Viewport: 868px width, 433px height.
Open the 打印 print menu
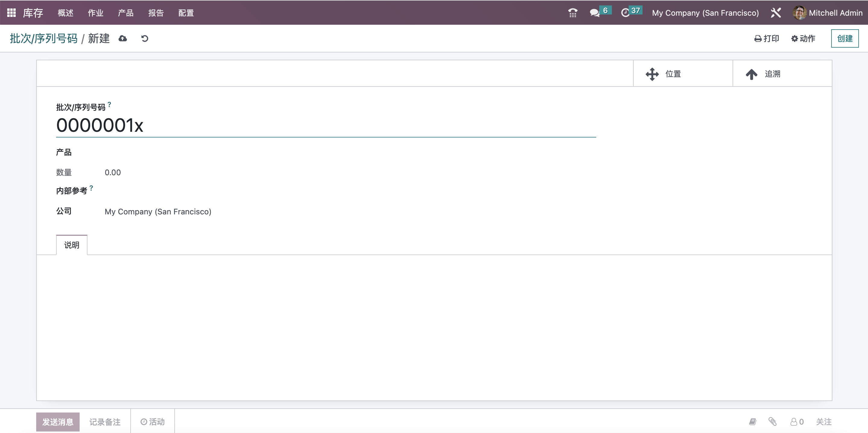pos(767,38)
